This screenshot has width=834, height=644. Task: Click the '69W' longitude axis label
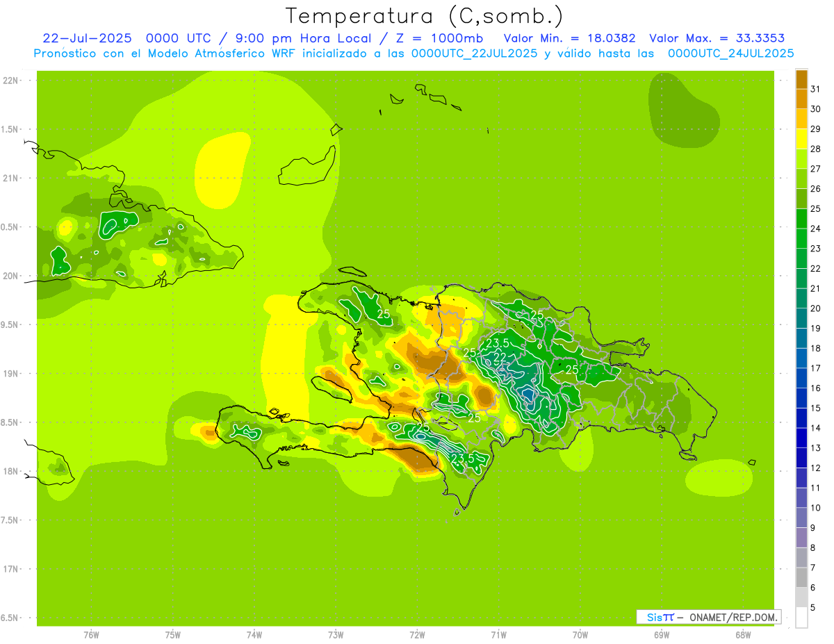662,635
